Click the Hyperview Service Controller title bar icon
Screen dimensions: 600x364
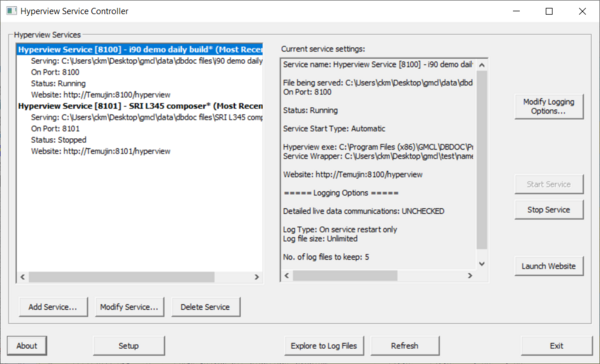(11, 11)
